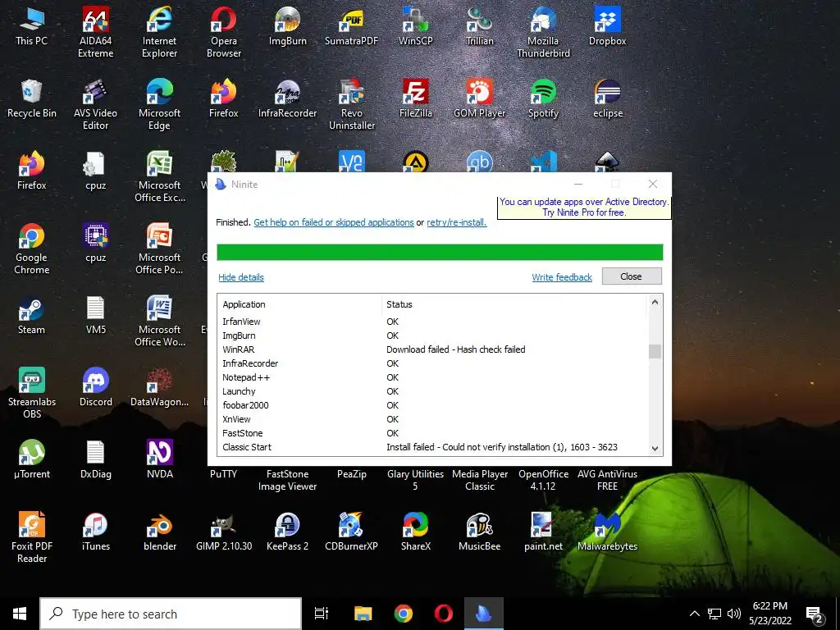Click the taskbar search box

171,614
